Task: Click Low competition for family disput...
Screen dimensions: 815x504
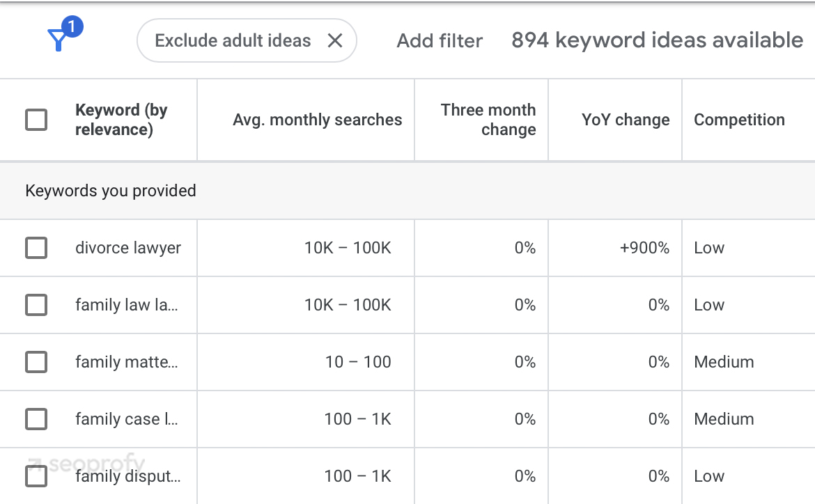Action: 709,476
